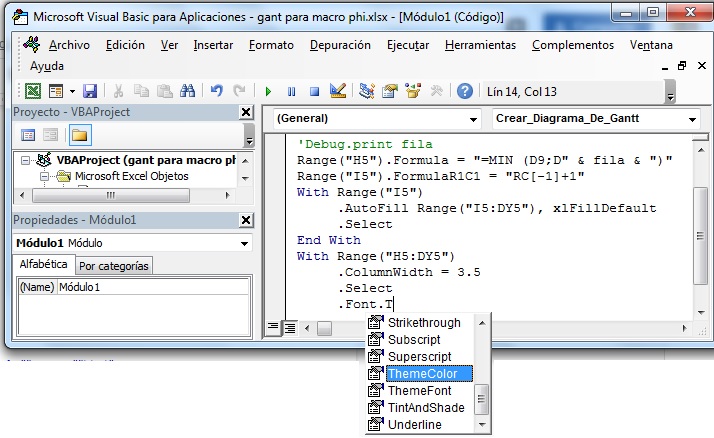Choose Subscript from the autocomplete list
Viewport: 714px width, 438px height.
click(419, 340)
